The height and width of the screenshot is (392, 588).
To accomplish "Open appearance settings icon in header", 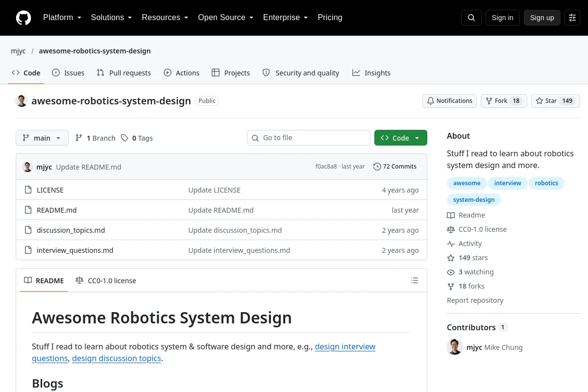I will pyautogui.click(x=572, y=18).
